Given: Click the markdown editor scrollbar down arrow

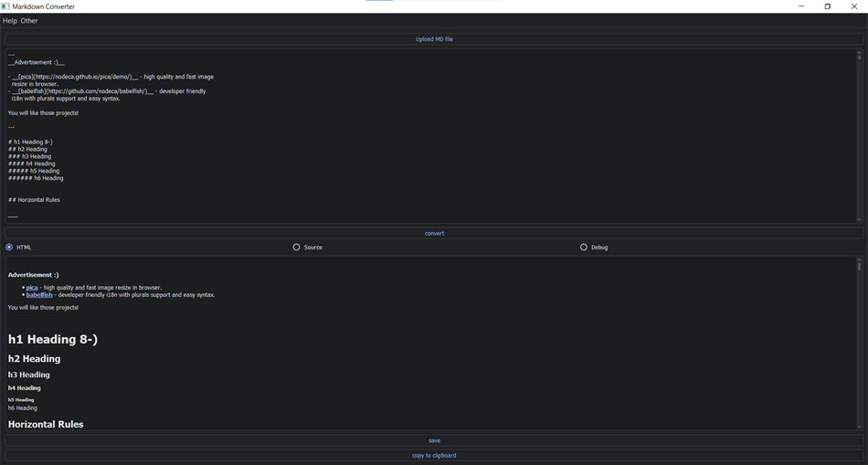Looking at the screenshot, I should tap(859, 220).
